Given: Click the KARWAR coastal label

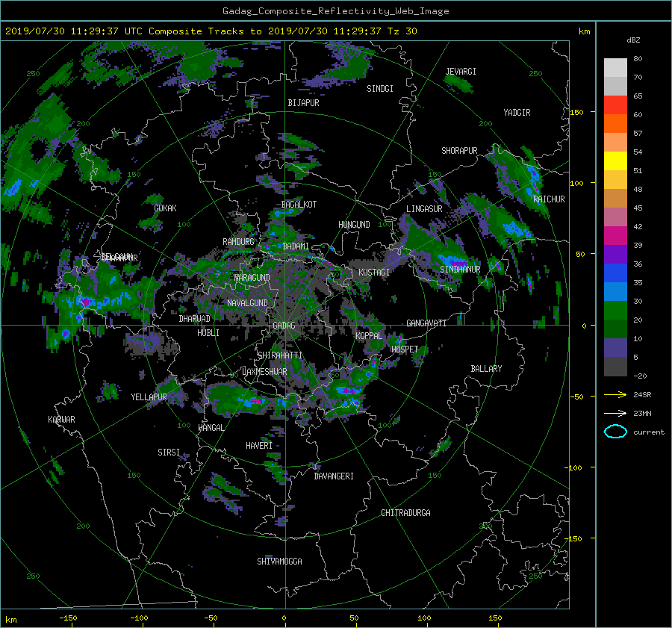Looking at the screenshot, I should pyautogui.click(x=61, y=420).
